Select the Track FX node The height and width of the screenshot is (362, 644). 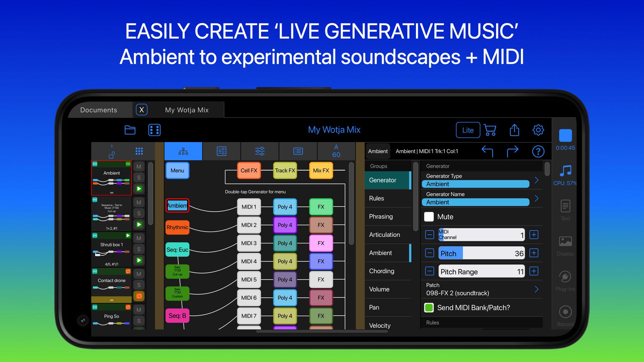point(285,170)
